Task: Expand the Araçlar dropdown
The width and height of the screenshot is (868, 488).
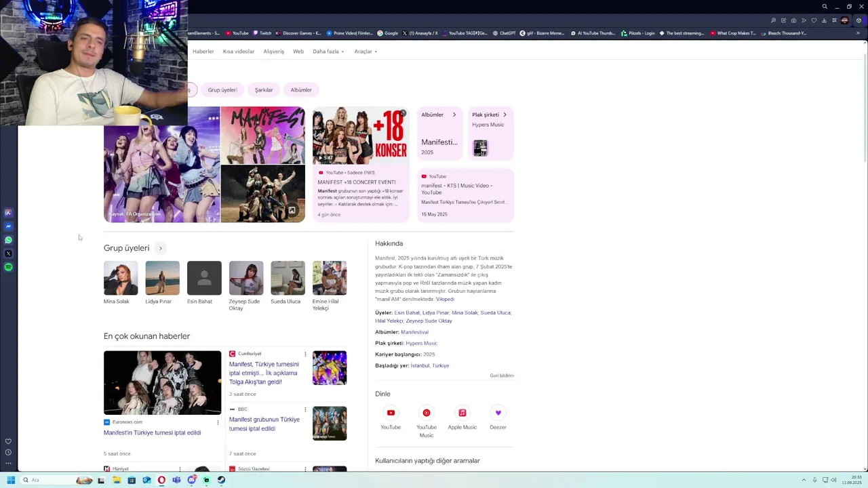Action: [366, 52]
